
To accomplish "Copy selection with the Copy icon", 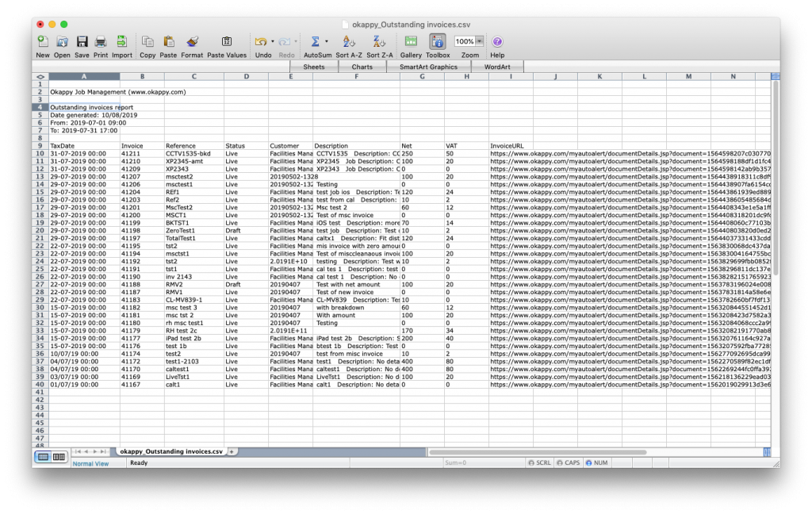I will (147, 42).
